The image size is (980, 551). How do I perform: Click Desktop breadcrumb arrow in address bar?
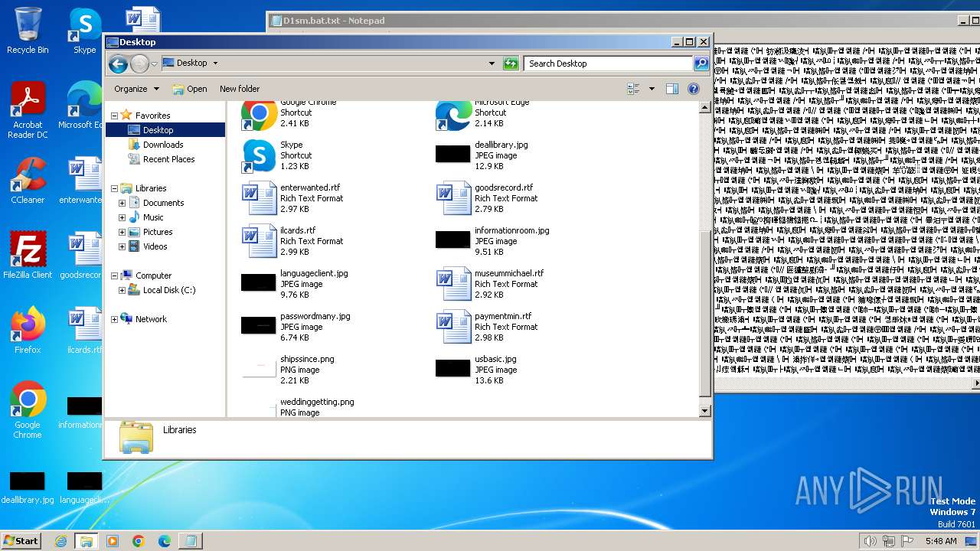click(x=215, y=64)
